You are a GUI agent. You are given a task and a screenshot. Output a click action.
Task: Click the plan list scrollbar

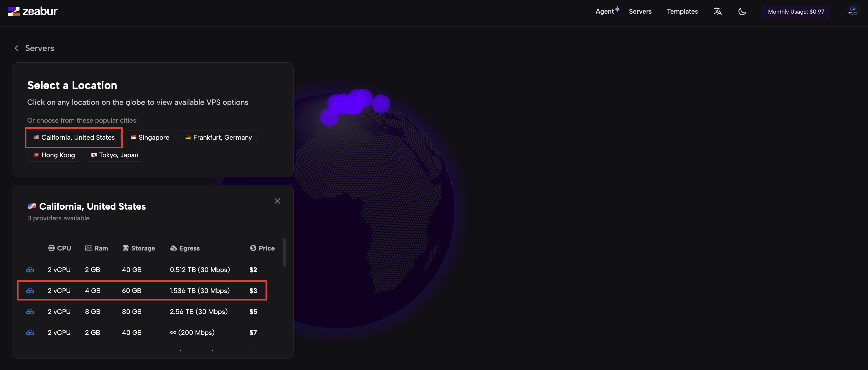284,252
